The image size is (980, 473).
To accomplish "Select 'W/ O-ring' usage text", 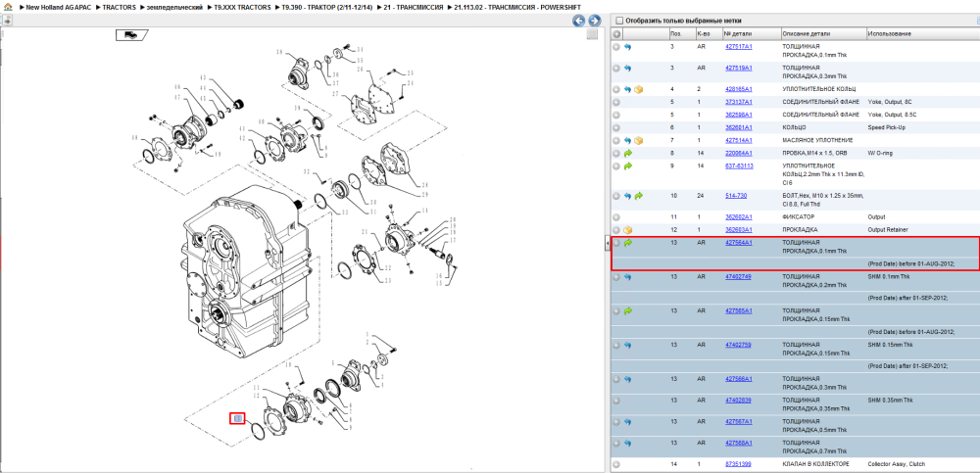I will 881,153.
